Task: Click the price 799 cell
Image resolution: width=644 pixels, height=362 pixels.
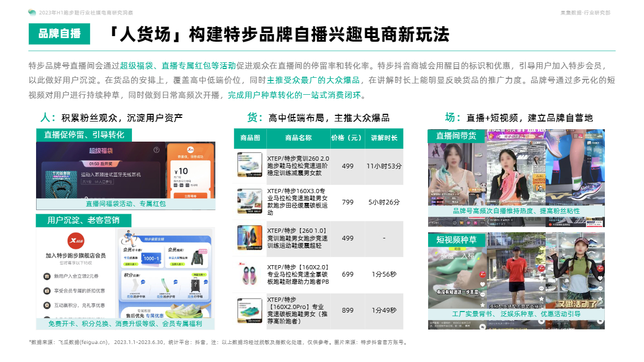Action: tap(348, 202)
